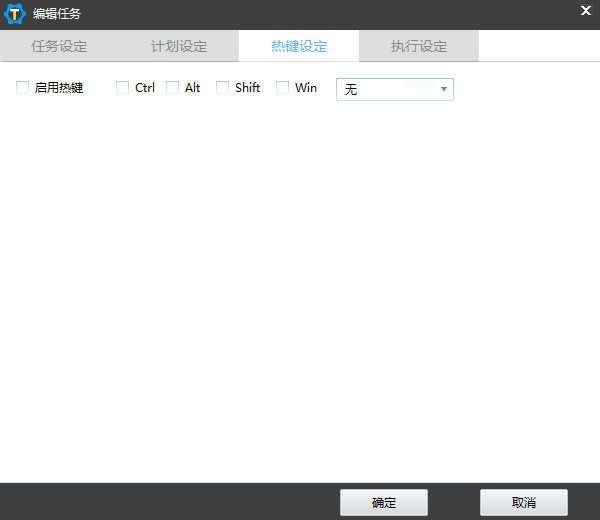Viewport: 600px width, 520px height.
Task: Cancel editing with the 取消 button
Action: tap(524, 502)
